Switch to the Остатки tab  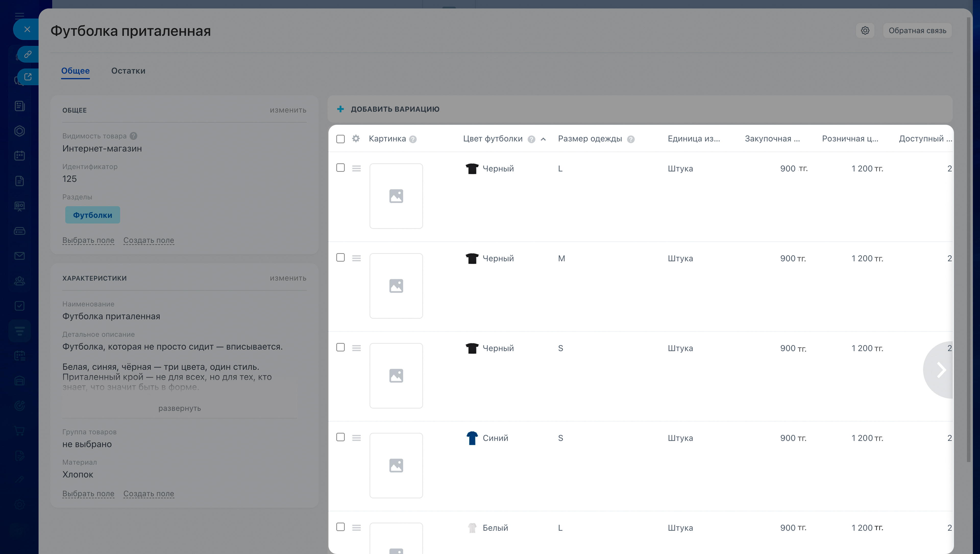(128, 71)
